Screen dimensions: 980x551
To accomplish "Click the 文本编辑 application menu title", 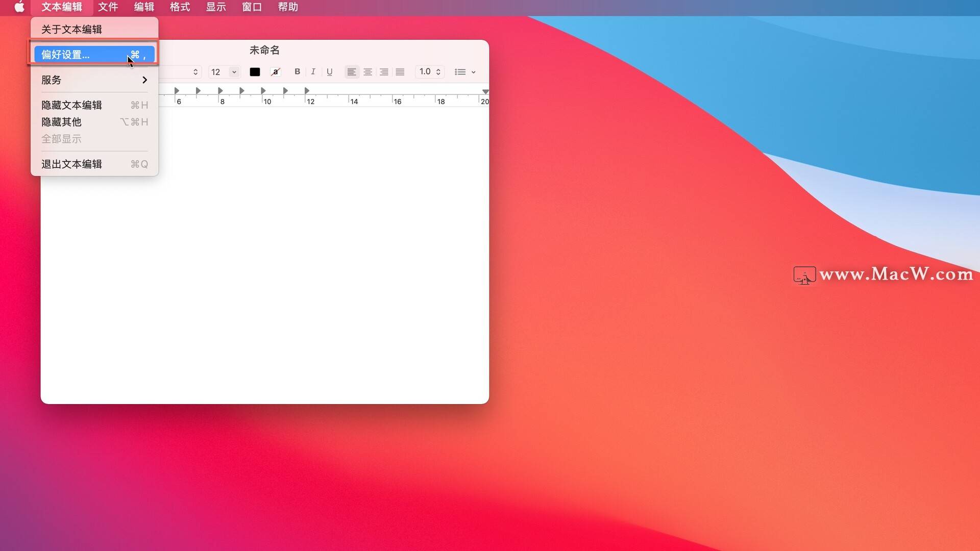I will [62, 7].
